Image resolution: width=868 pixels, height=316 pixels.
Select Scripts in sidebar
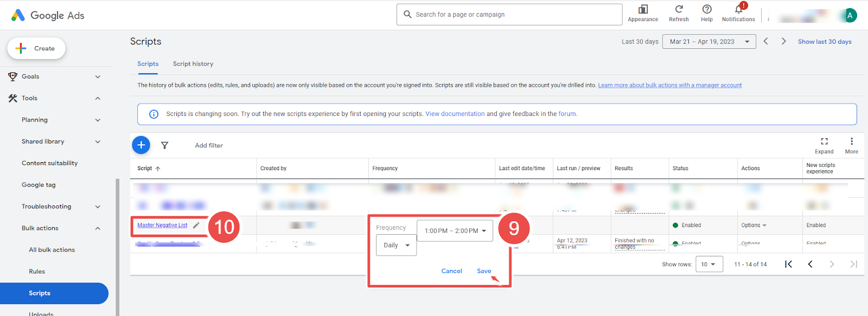tap(54, 293)
